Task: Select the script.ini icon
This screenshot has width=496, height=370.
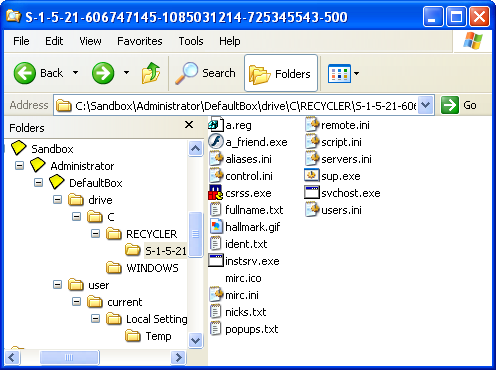Action: (312, 142)
